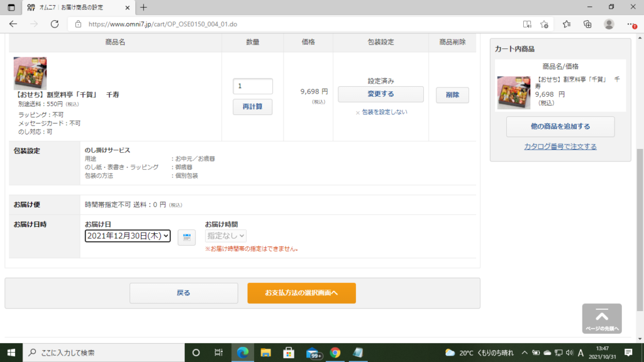Click the cart sidebar product thumbnail
644x362 pixels.
tap(514, 92)
